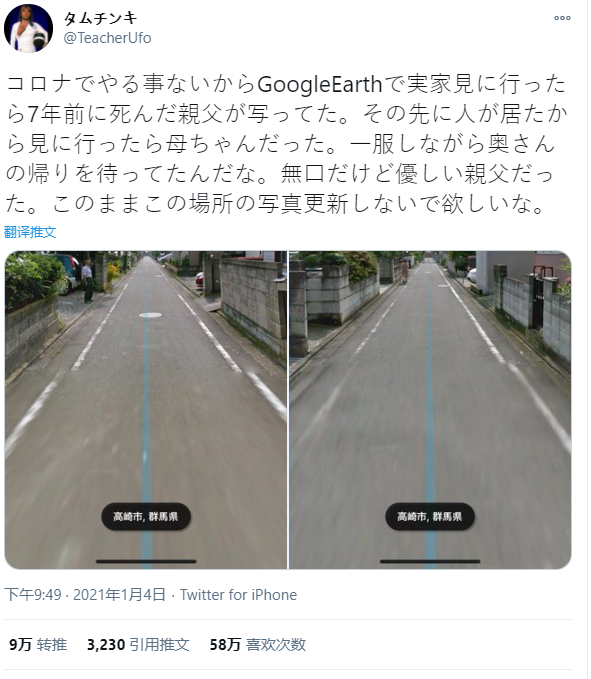The height and width of the screenshot is (679, 591).
Task: Open the tweet timestamp 下午9:49
Action: [33, 595]
